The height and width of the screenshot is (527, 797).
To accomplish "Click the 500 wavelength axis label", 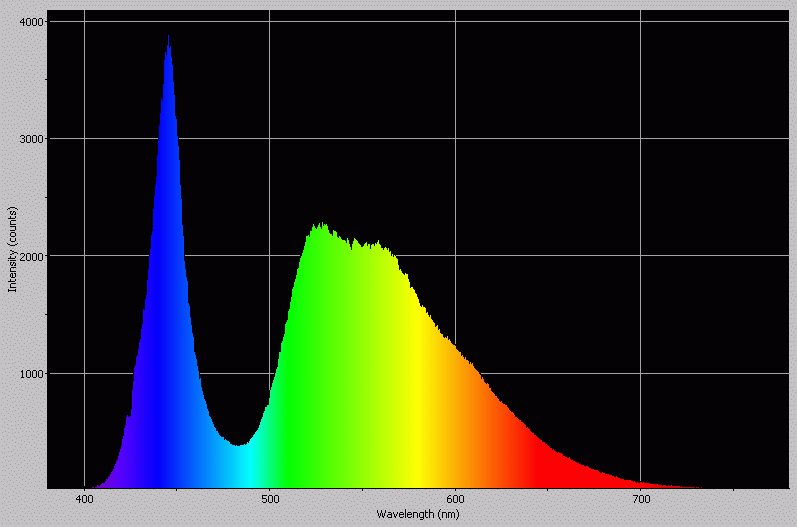I will tap(270, 499).
